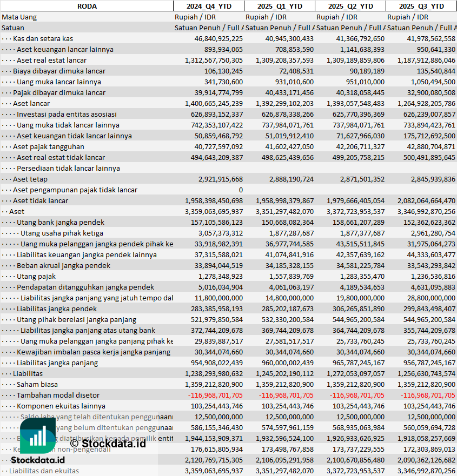The width and height of the screenshot is (457, 476).
Task: Click the © Stockdata.id watermark text
Action: [108, 444]
